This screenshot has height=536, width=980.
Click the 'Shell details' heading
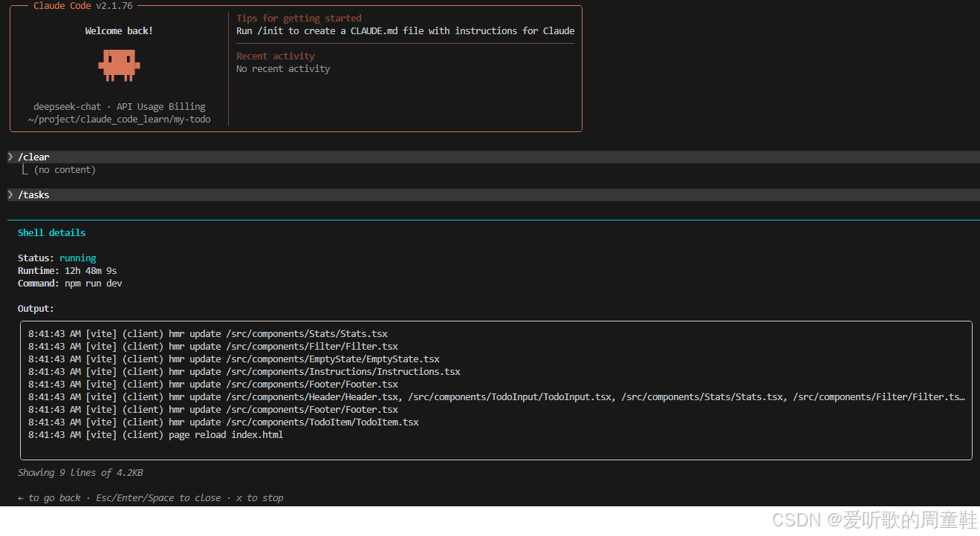click(51, 232)
